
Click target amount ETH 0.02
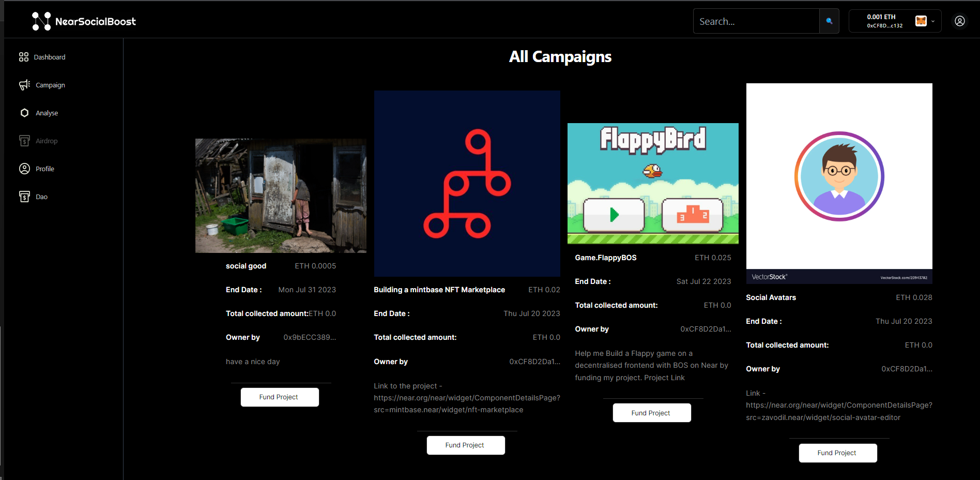pyautogui.click(x=544, y=290)
